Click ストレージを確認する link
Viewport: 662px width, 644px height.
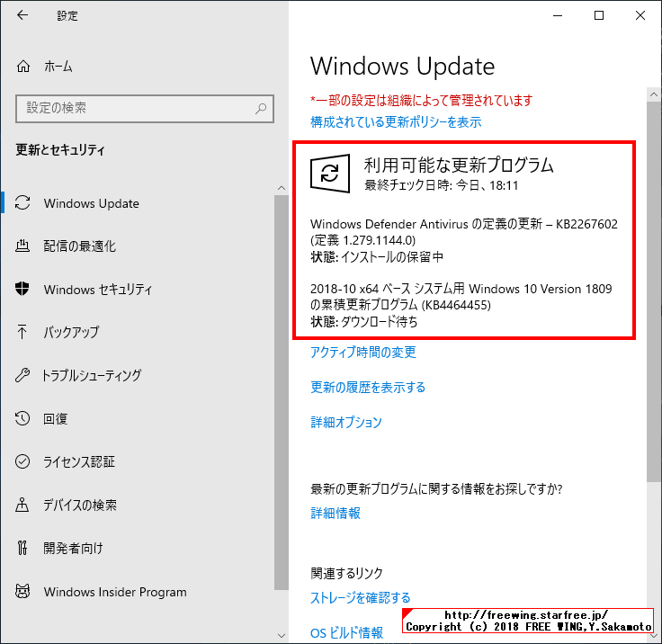tap(360, 597)
